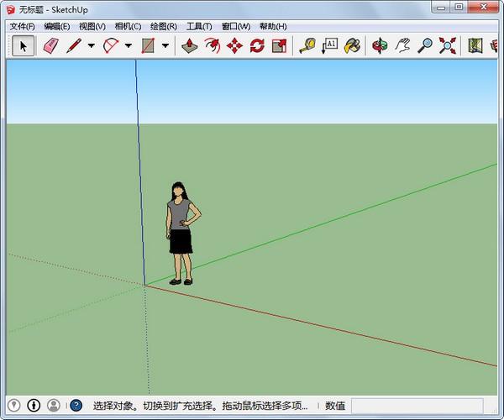Open the 编辑(E) menu
The image size is (504, 420).
click(57, 26)
